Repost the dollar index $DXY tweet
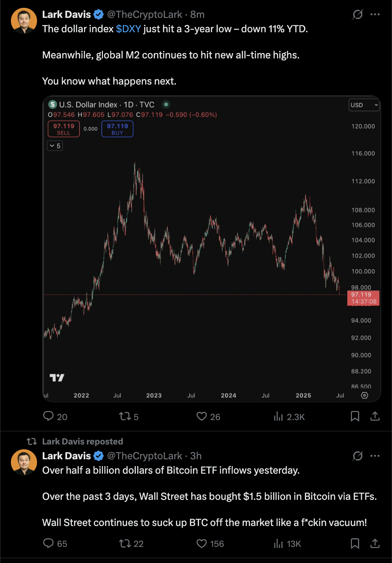Viewport: 392px width, 563px height. click(125, 417)
